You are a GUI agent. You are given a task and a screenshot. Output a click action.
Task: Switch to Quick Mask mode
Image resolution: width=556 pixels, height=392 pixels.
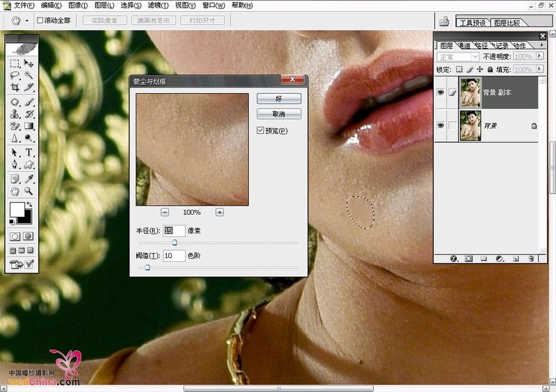(28, 236)
